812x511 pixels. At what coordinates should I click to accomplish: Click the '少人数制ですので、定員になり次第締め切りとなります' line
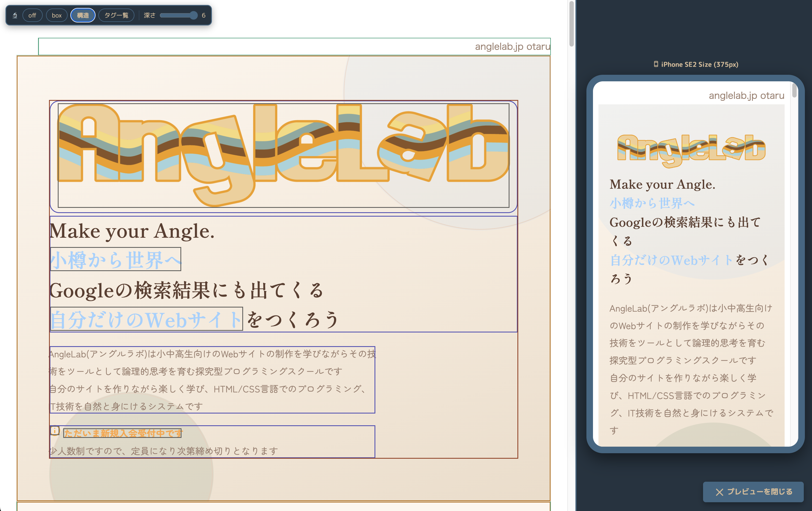click(x=163, y=451)
